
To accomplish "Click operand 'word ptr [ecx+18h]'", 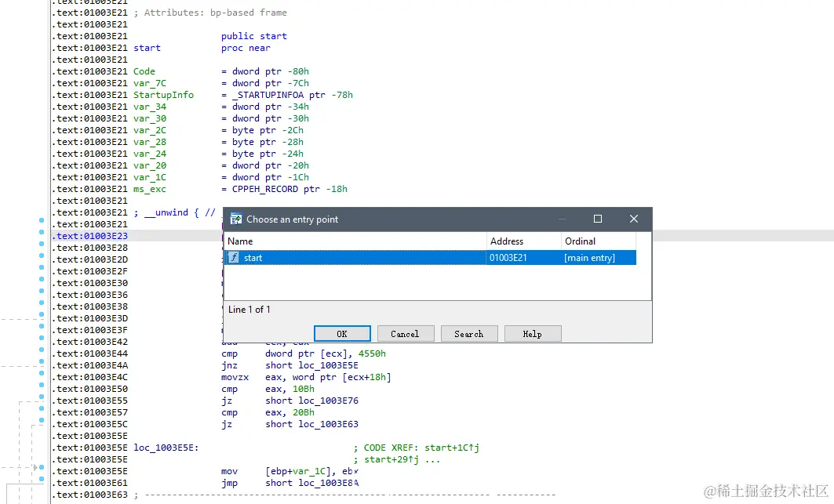I will [x=342, y=377].
